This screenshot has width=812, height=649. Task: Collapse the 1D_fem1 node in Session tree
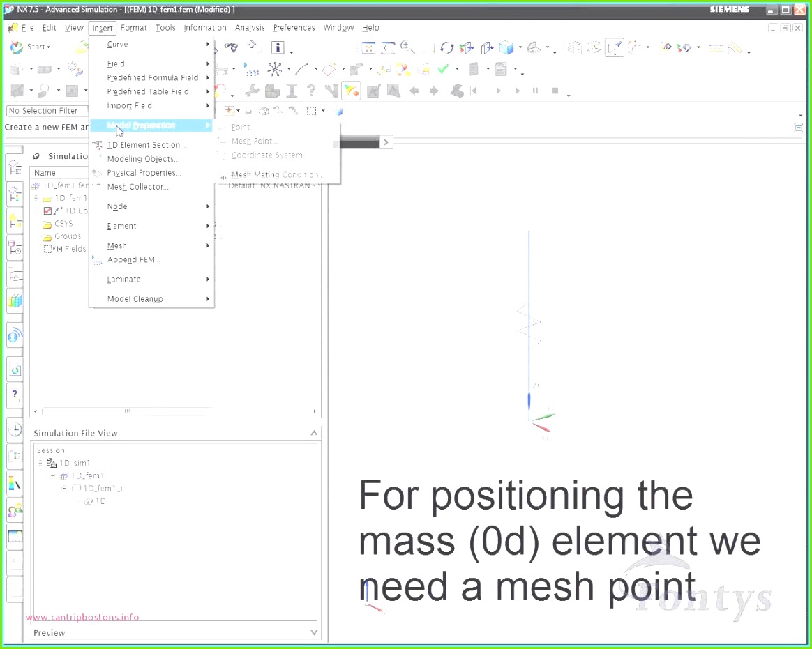[52, 475]
